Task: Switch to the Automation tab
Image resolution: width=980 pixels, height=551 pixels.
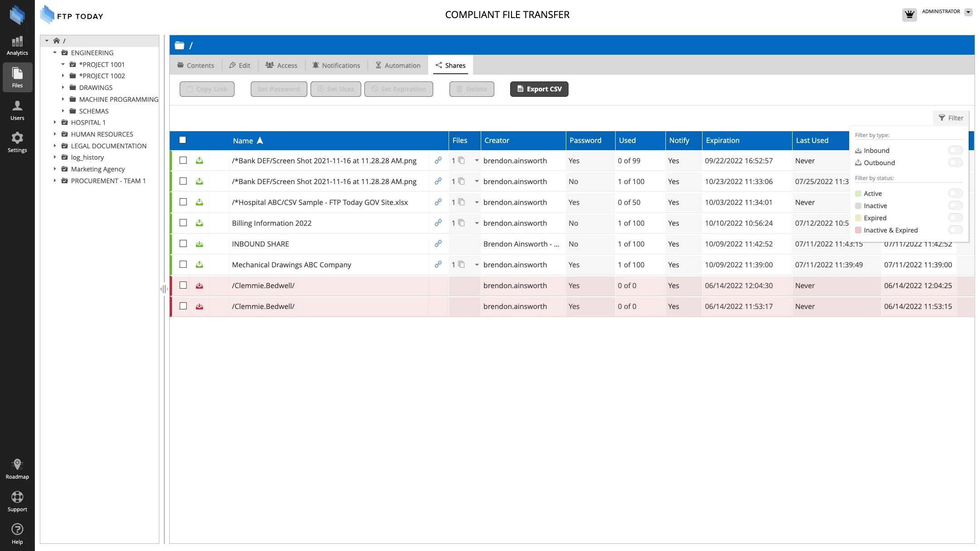Action: tap(398, 66)
